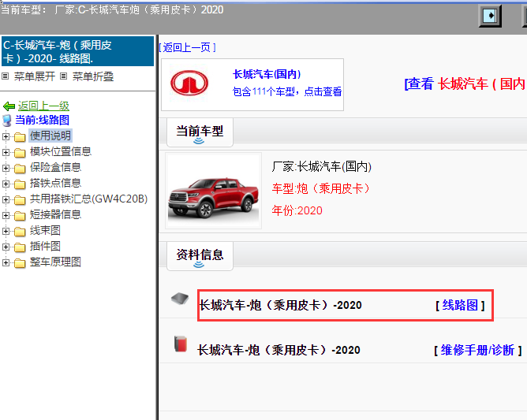Select 整车原理图 tree item label

pyautogui.click(x=55, y=262)
